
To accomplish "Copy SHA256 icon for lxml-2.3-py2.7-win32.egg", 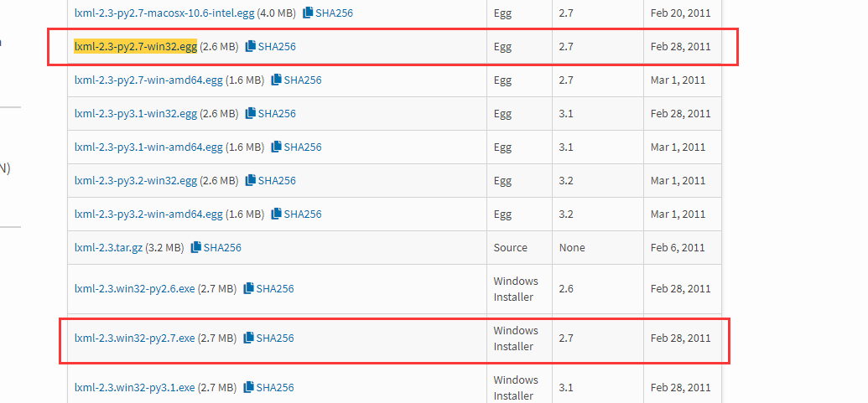I will pos(250,47).
